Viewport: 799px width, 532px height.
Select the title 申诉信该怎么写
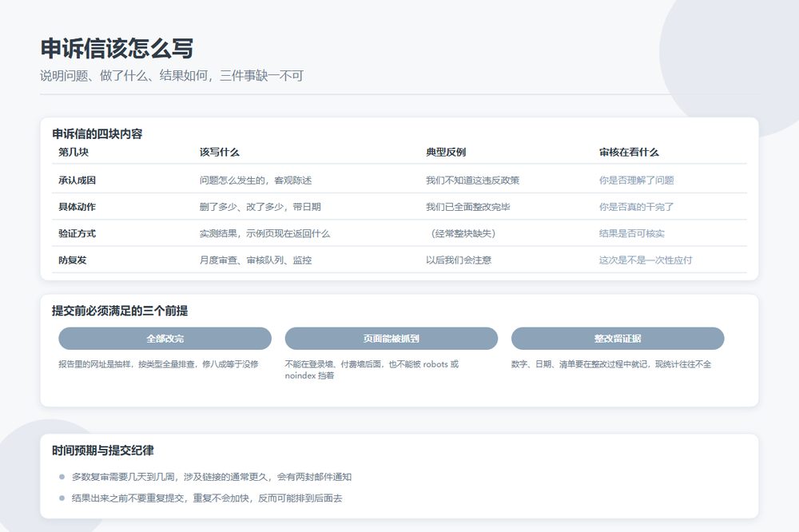[x=117, y=49]
